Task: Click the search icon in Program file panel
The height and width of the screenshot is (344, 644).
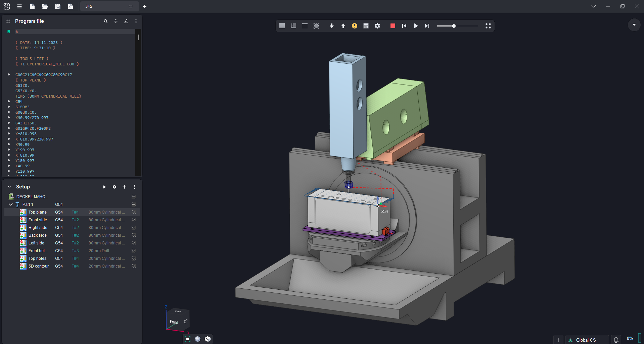Action: 106,21
